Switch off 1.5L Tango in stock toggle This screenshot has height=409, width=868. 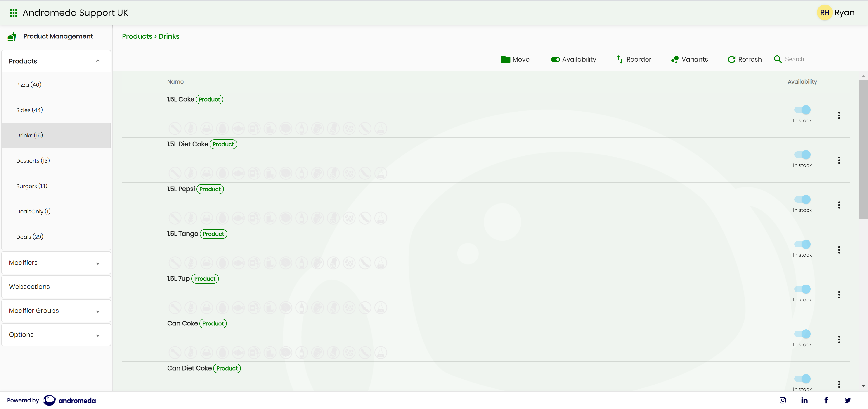click(x=802, y=244)
